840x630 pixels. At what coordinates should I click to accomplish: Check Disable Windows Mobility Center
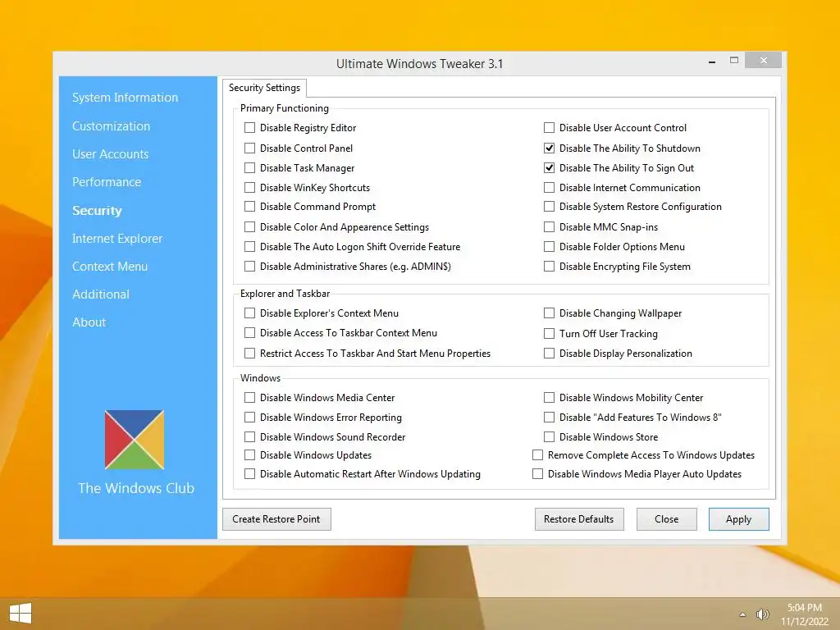(549, 398)
